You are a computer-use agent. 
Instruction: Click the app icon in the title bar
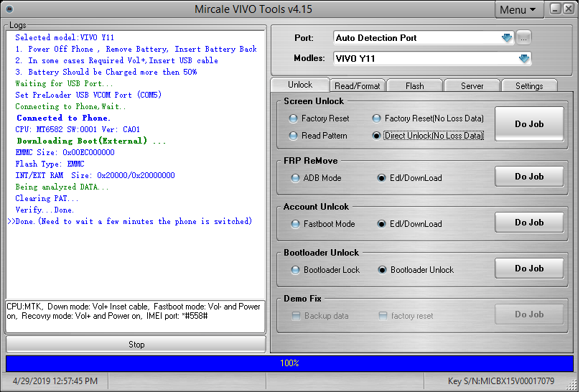coord(10,9)
